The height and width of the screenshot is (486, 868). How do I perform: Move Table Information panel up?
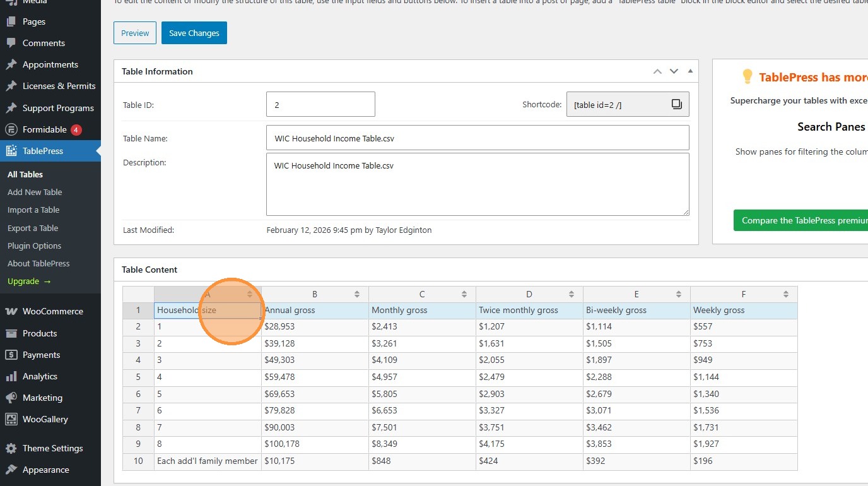(657, 71)
